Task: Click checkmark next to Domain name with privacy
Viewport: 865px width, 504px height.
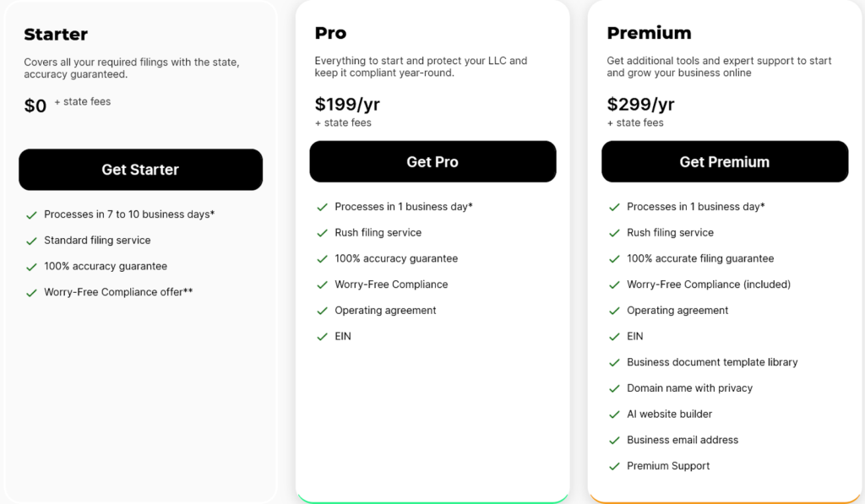Action: pos(614,388)
